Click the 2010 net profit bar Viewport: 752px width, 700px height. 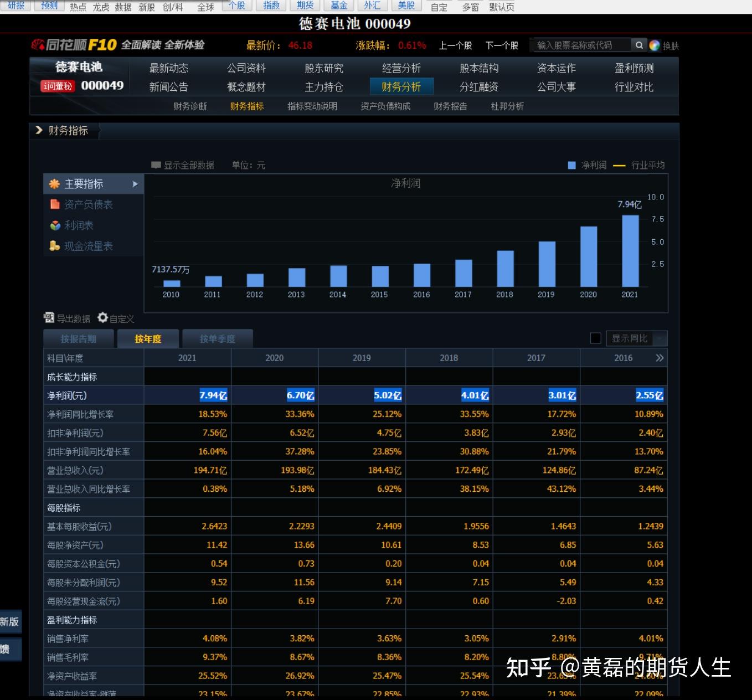pyautogui.click(x=171, y=283)
